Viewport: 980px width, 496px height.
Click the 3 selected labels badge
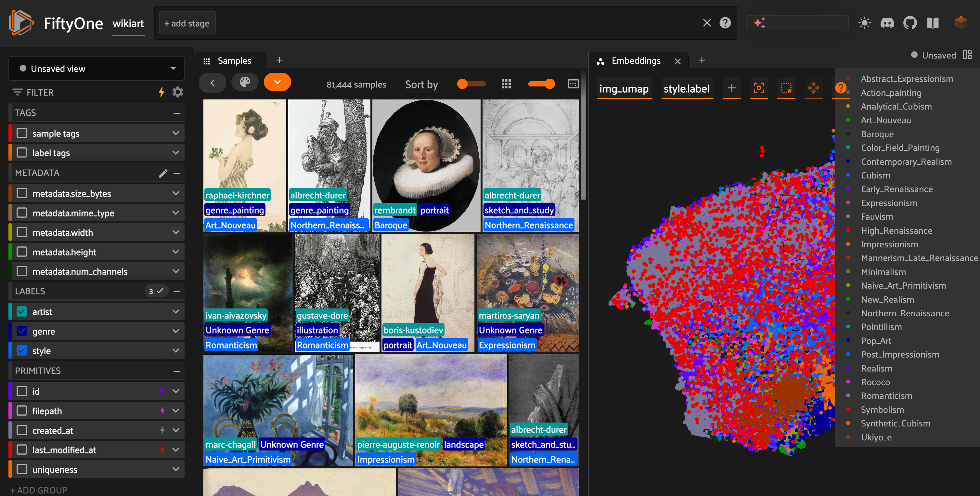(x=156, y=291)
